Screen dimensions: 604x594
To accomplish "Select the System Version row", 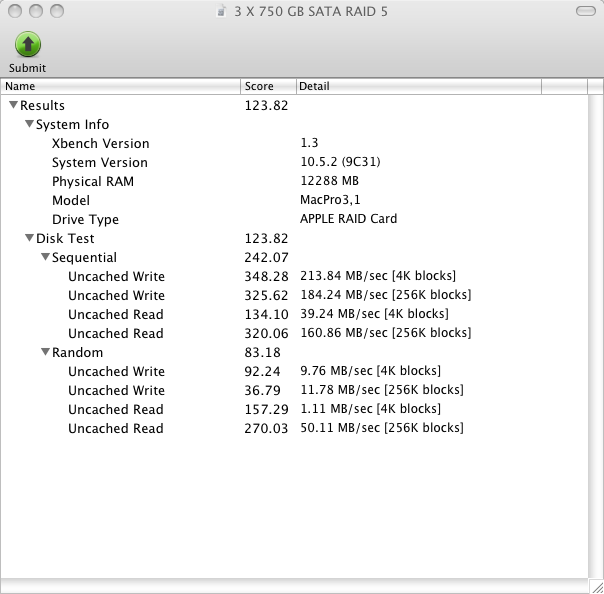I will click(294, 162).
